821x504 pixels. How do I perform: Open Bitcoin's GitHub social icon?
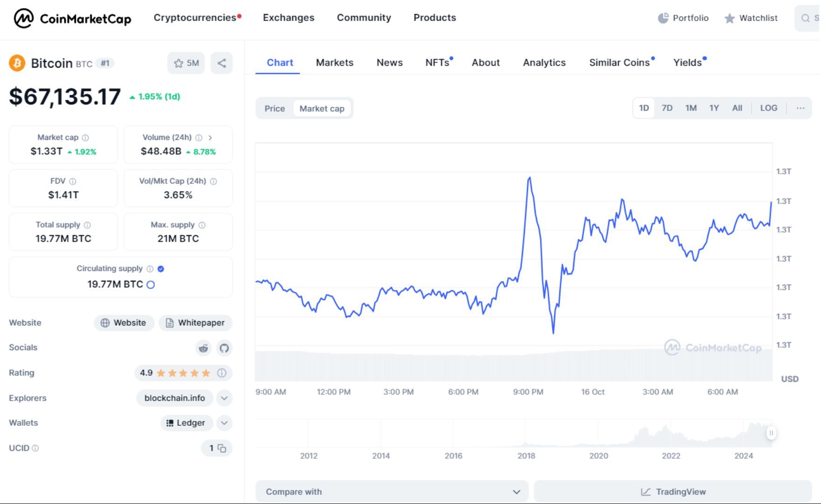coord(224,348)
